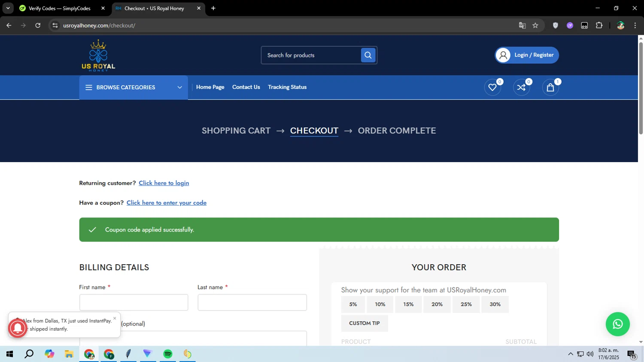Open Spotify from the taskbar
The image size is (644, 362).
(x=168, y=354)
